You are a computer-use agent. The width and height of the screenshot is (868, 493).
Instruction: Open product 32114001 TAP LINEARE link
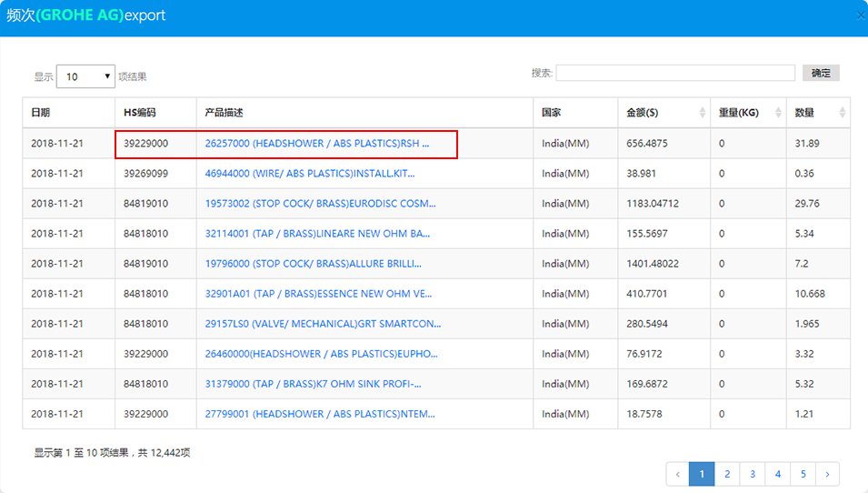click(318, 233)
